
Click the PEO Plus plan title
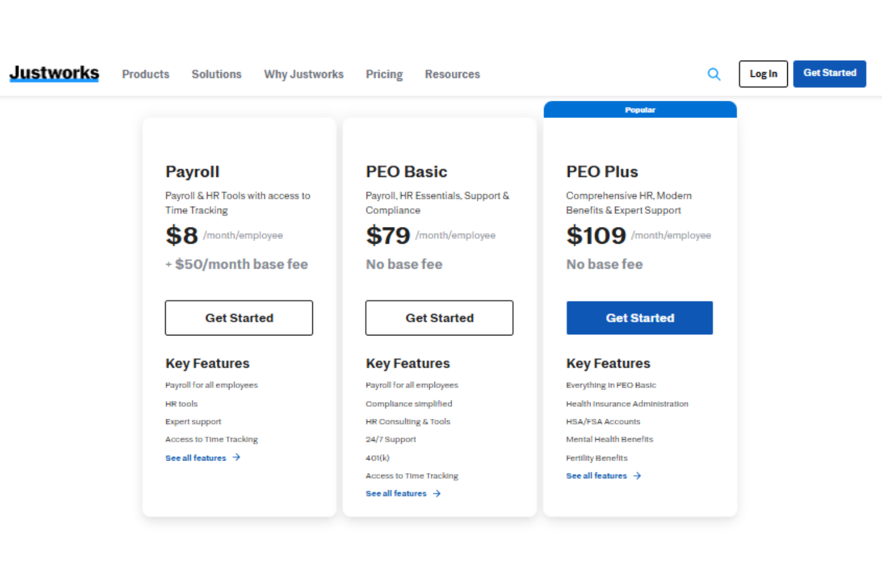(x=602, y=172)
